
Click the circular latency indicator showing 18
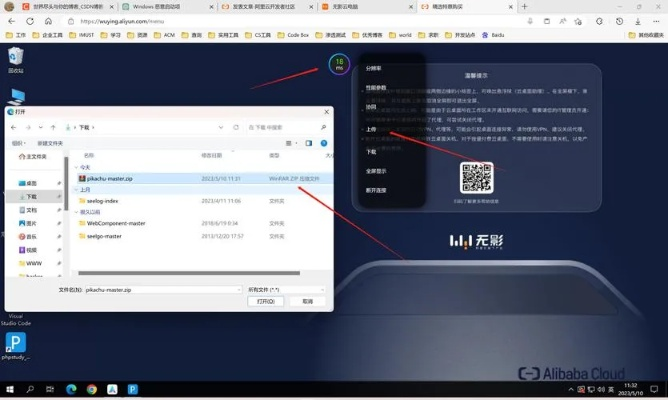[339, 65]
